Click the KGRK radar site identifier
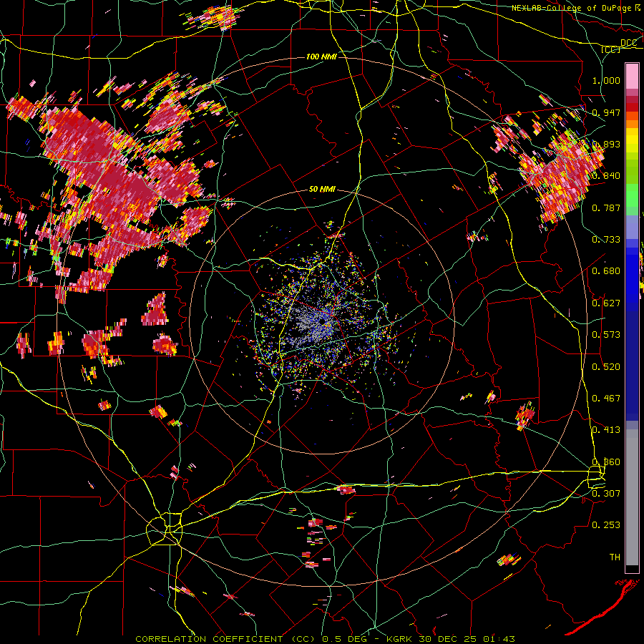This screenshot has height=644, width=644. point(401,639)
